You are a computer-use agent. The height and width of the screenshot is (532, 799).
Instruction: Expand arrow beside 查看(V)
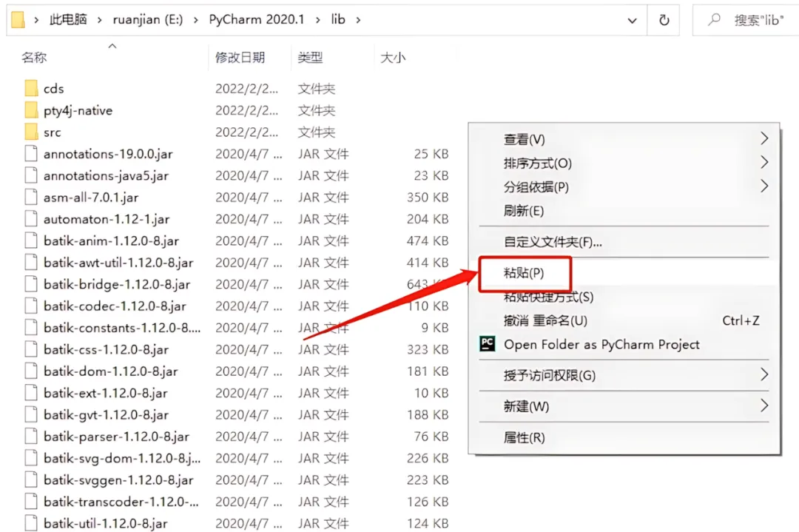763,138
